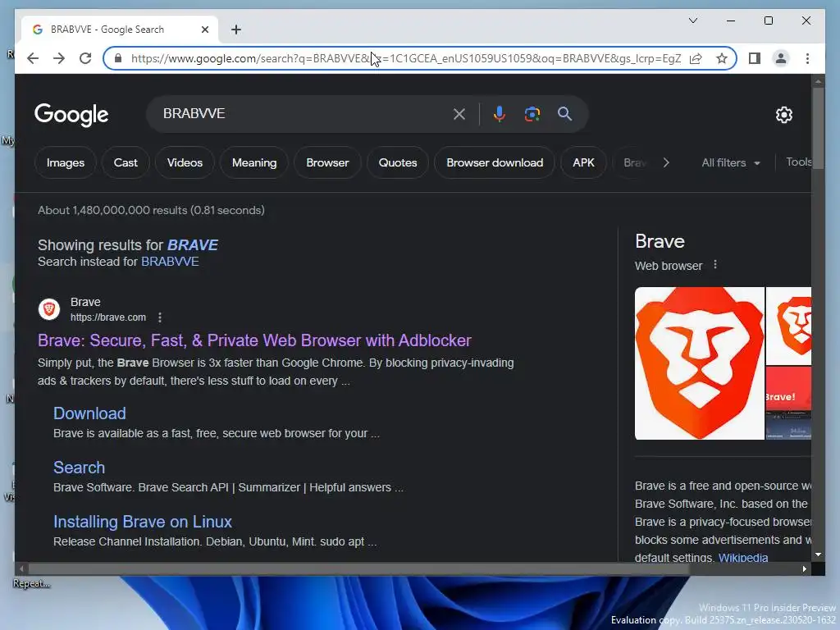Open the large Brave lion logo image

coord(699,363)
